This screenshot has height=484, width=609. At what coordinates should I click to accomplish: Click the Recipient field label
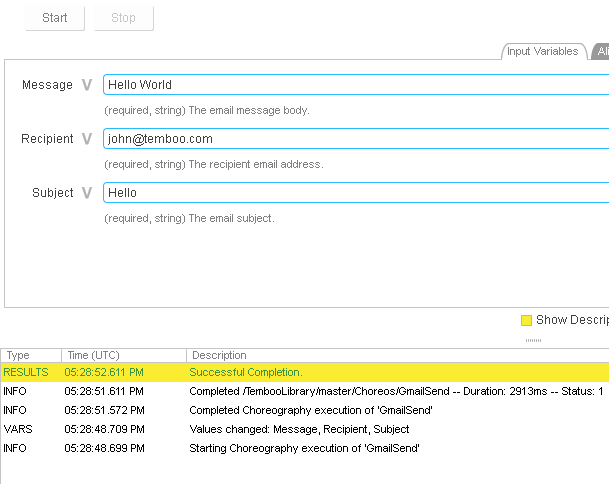pos(47,139)
